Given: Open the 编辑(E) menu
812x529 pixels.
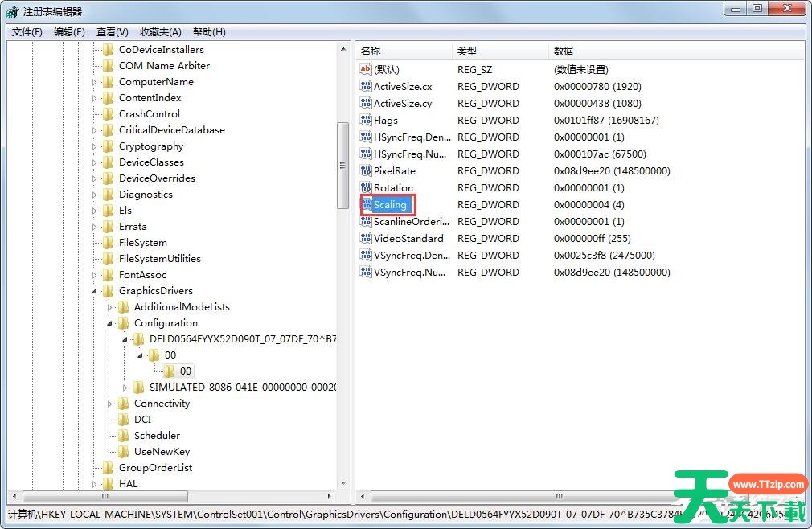Looking at the screenshot, I should 69,32.
